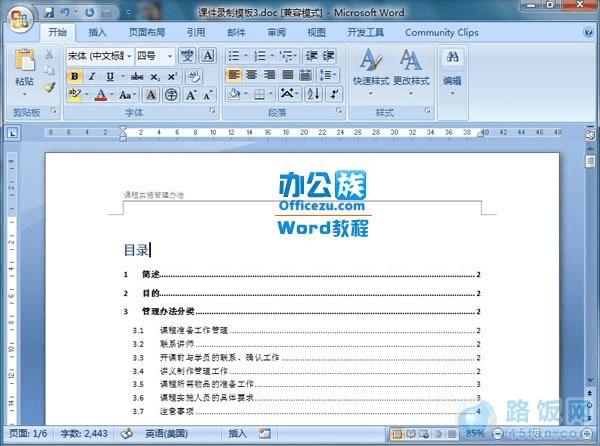Toggle Strikethrough formatting

click(137, 77)
